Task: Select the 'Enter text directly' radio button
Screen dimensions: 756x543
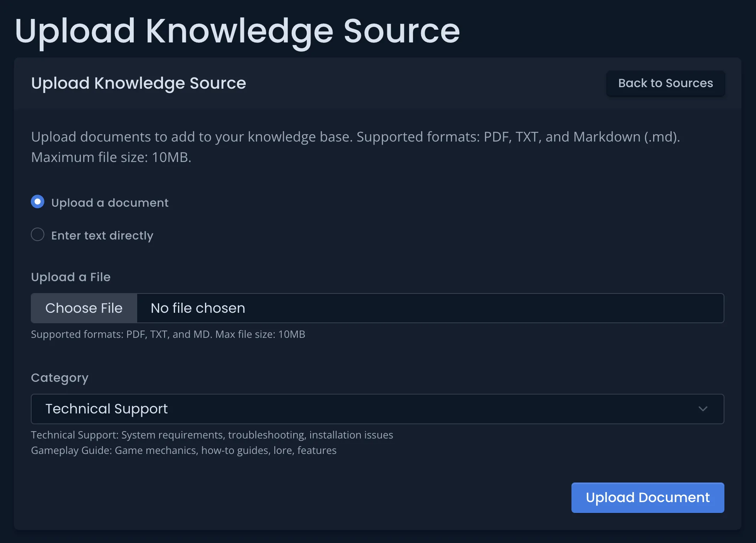Action: click(38, 234)
